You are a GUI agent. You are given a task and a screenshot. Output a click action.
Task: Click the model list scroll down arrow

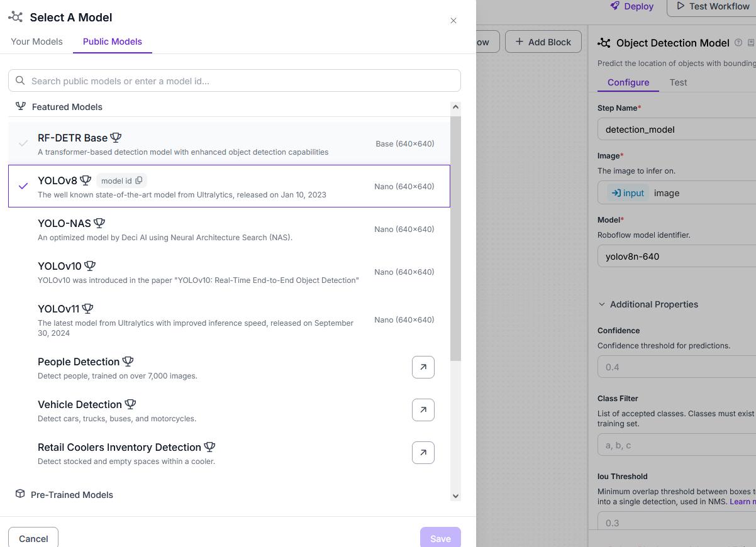point(456,496)
